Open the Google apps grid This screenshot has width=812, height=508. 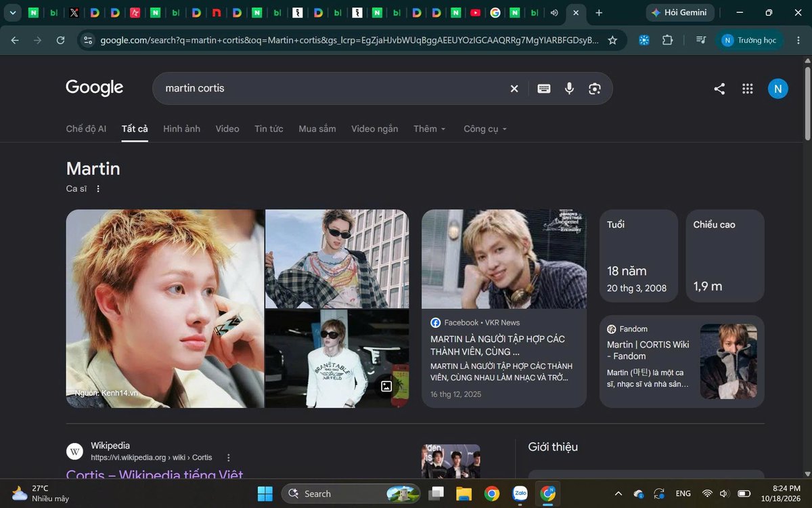[748, 88]
